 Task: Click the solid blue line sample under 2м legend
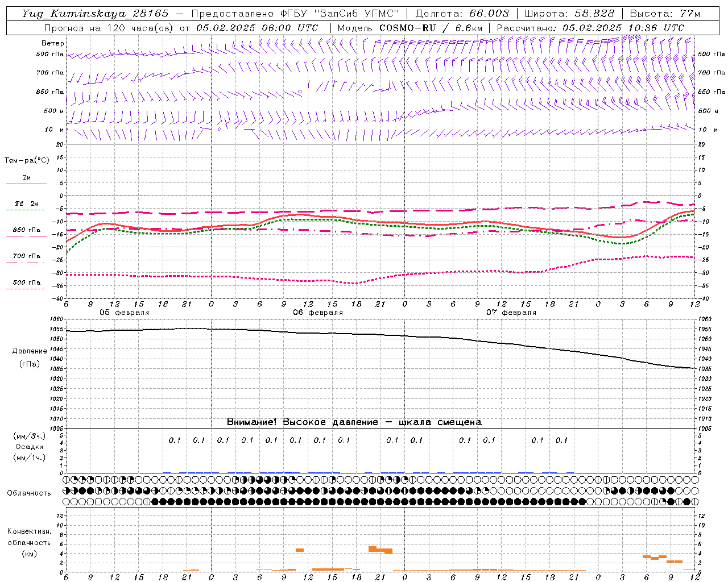tap(26, 184)
